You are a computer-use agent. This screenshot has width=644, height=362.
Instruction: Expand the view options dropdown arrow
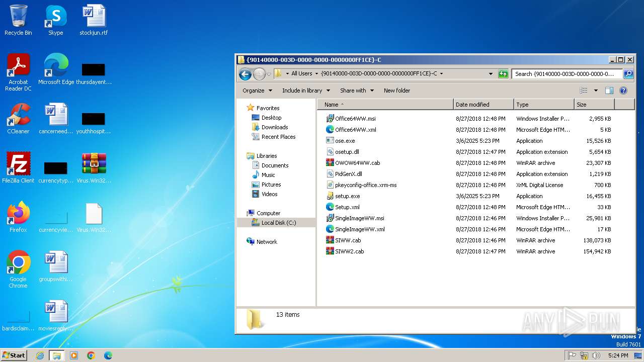click(x=596, y=90)
